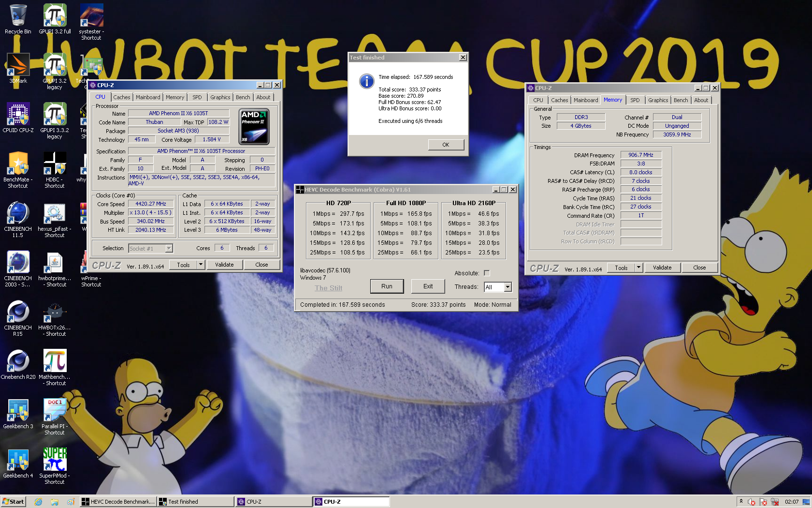Open the Recycle Bin desktop icon
The width and height of the screenshot is (812, 508).
(18, 19)
